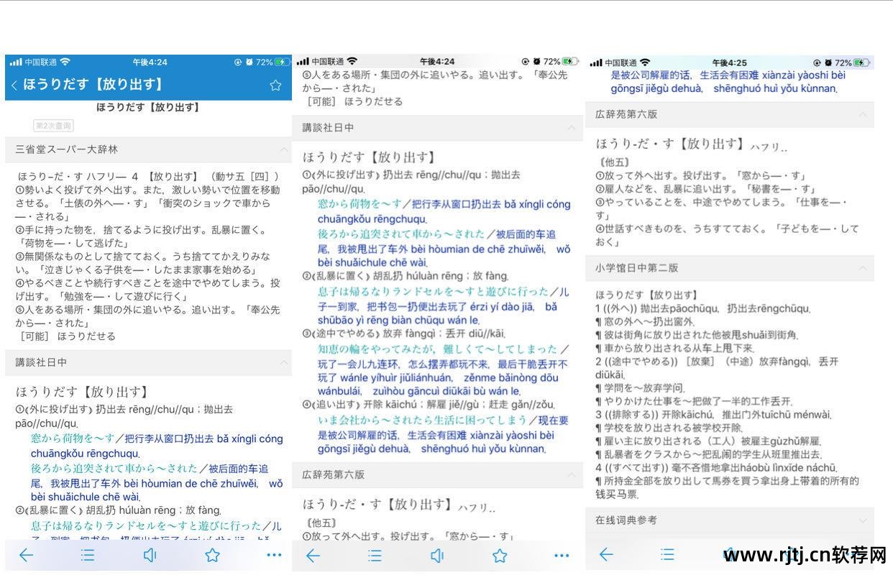This screenshot has width=893, height=588.
Task: Select example 窓から荷物を〜す on middle phone
Action: pyautogui.click(x=360, y=204)
